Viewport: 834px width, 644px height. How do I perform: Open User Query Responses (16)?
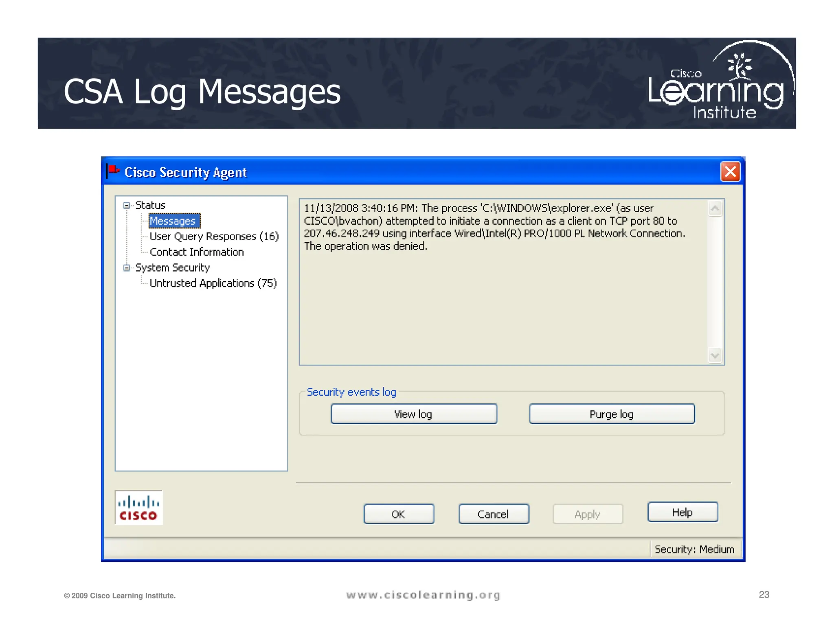(x=214, y=237)
